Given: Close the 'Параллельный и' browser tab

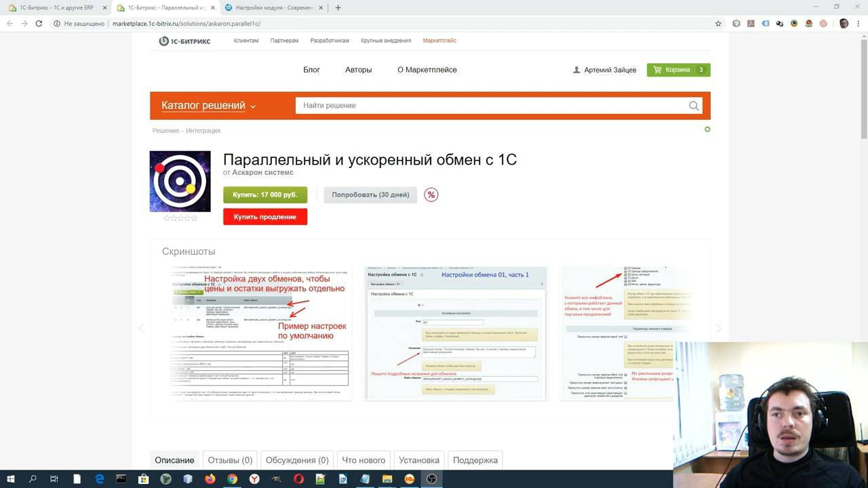Looking at the screenshot, I should [x=212, y=7].
